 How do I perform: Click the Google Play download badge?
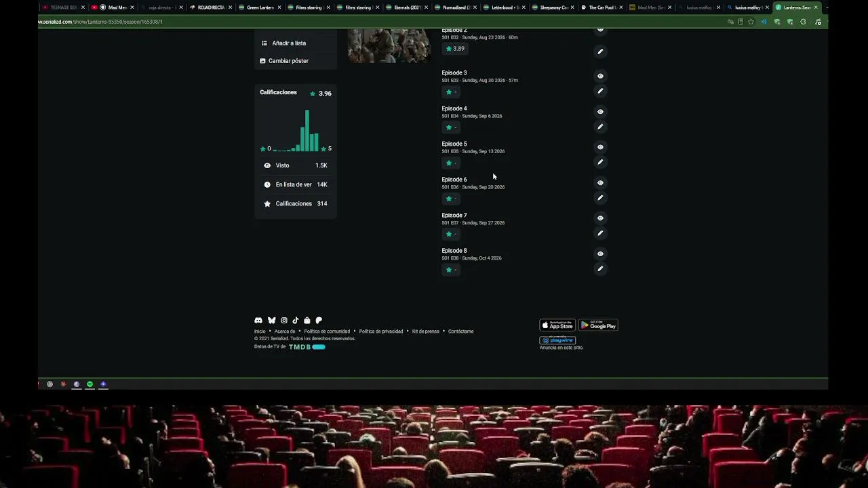point(598,325)
